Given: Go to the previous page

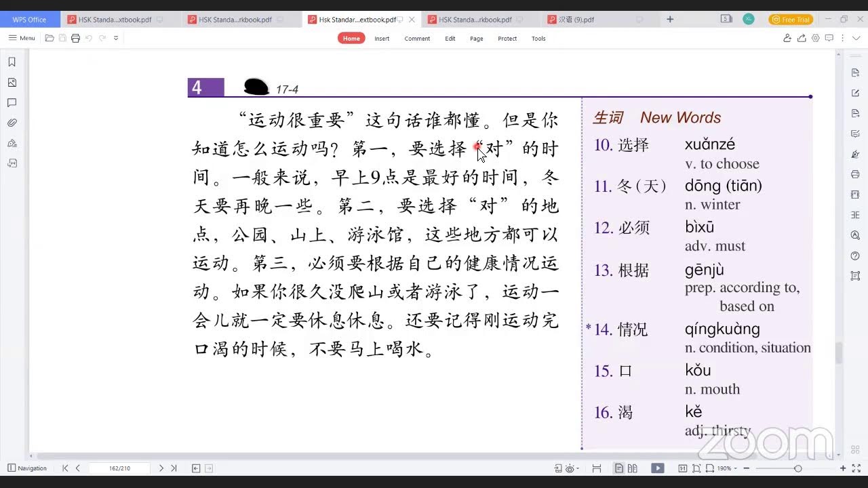Looking at the screenshot, I should 78,468.
